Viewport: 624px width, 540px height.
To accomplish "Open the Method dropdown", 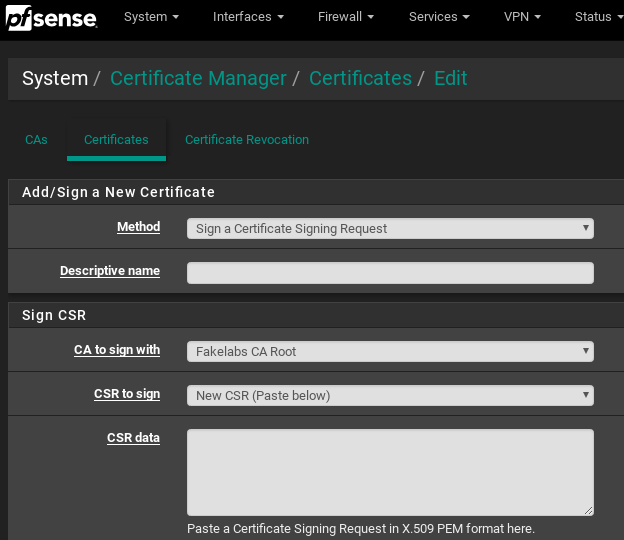I will point(390,228).
